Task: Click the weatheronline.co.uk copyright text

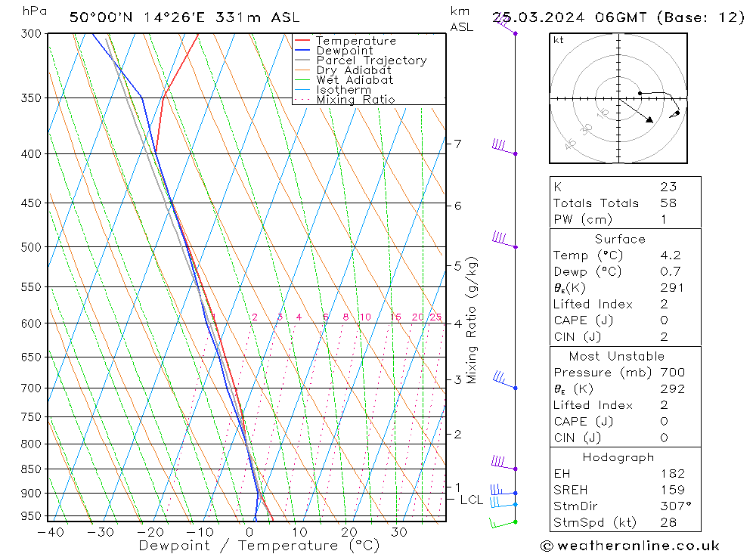Action: (x=630, y=546)
